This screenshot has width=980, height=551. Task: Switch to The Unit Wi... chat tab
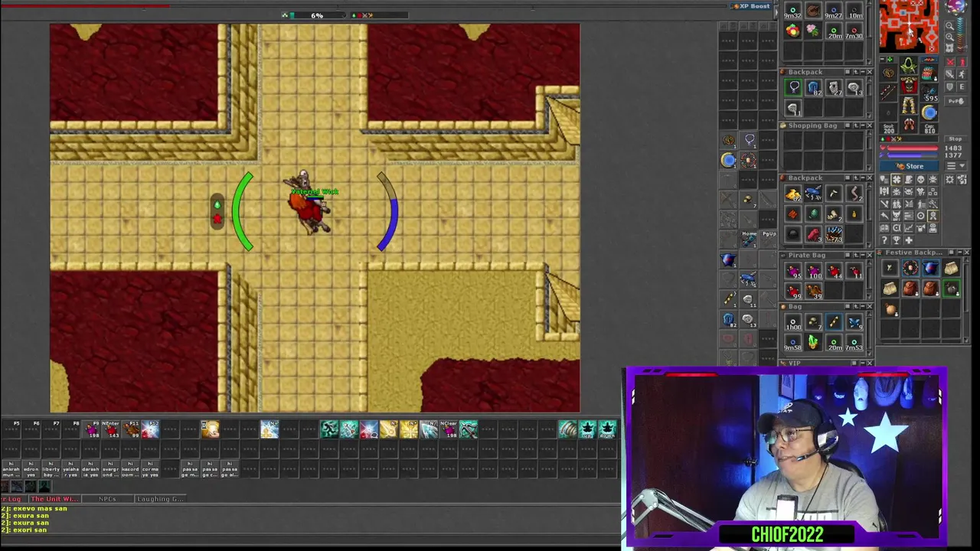(54, 499)
